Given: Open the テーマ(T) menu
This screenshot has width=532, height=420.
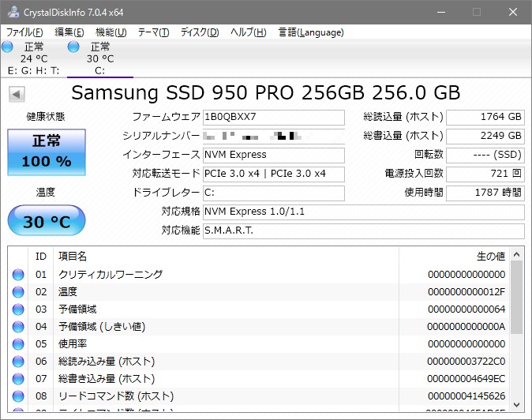Looking at the screenshot, I should click(153, 32).
